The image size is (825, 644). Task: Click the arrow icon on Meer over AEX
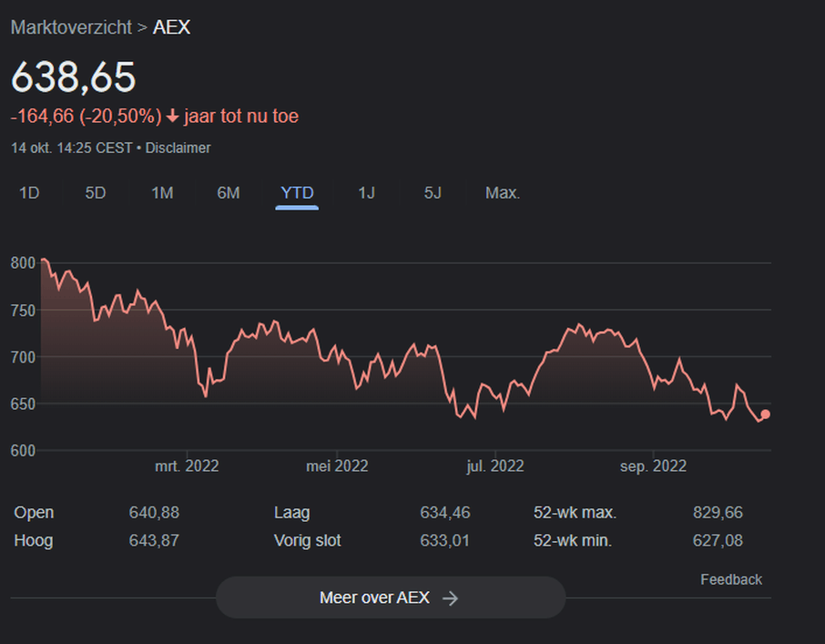pos(450,598)
